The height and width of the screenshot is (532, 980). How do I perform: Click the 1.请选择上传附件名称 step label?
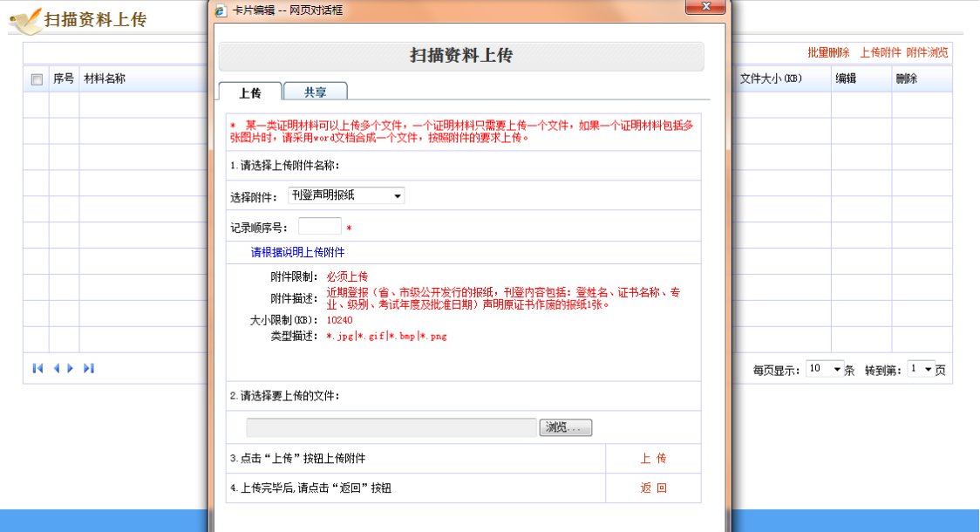(284, 166)
